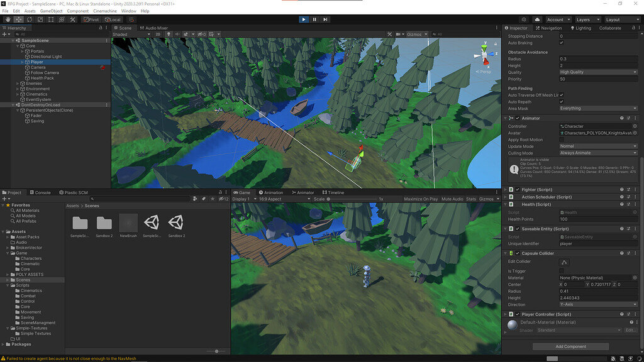Click the Play button
Image resolution: width=644 pixels, height=362 pixels.
(x=304, y=19)
